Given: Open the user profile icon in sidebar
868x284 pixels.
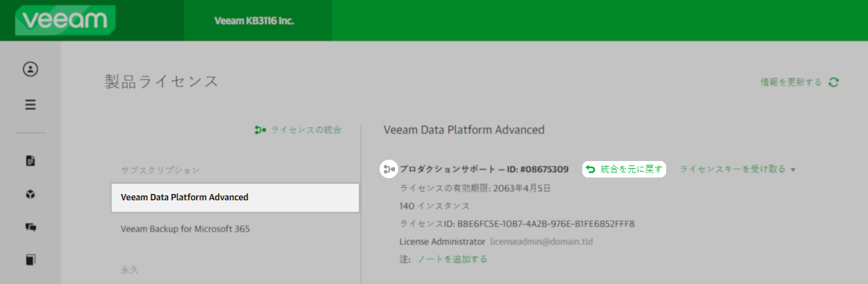Looking at the screenshot, I should 30,69.
